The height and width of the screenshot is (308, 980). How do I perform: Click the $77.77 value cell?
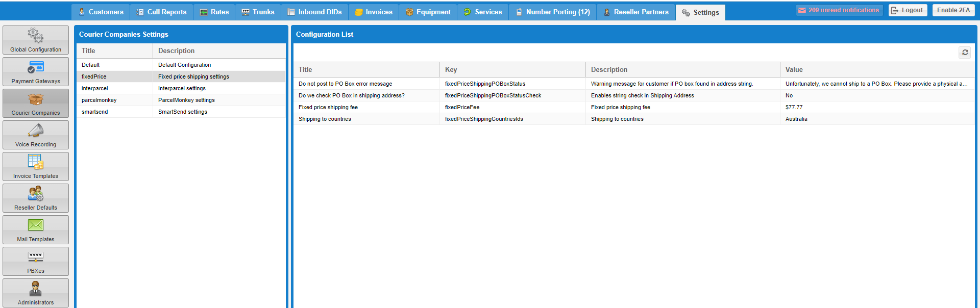click(x=877, y=107)
